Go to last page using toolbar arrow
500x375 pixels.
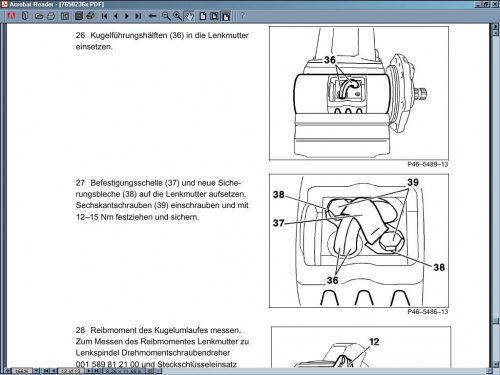pos(138,16)
